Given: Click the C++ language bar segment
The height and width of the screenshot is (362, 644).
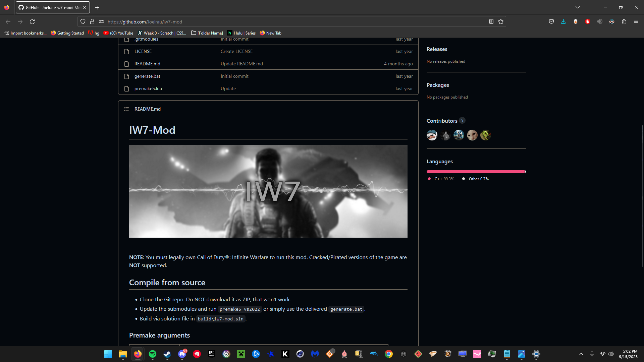Looking at the screenshot, I should (x=475, y=172).
